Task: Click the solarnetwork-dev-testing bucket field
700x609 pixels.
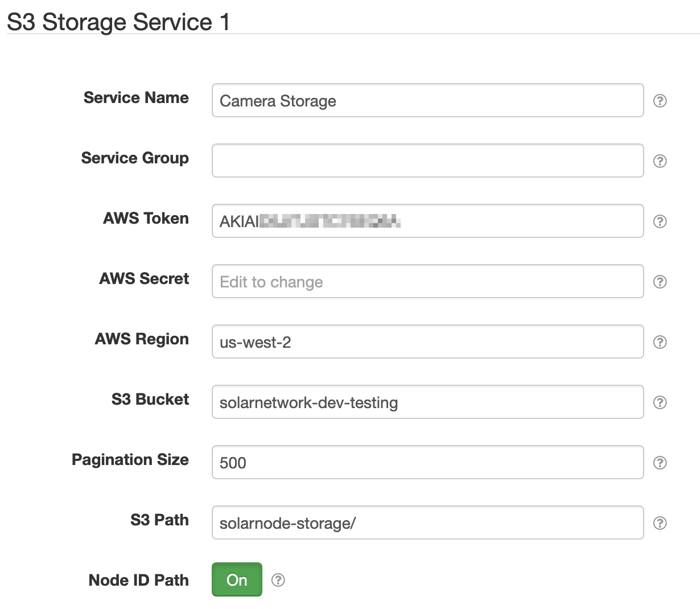Action: 427,402
